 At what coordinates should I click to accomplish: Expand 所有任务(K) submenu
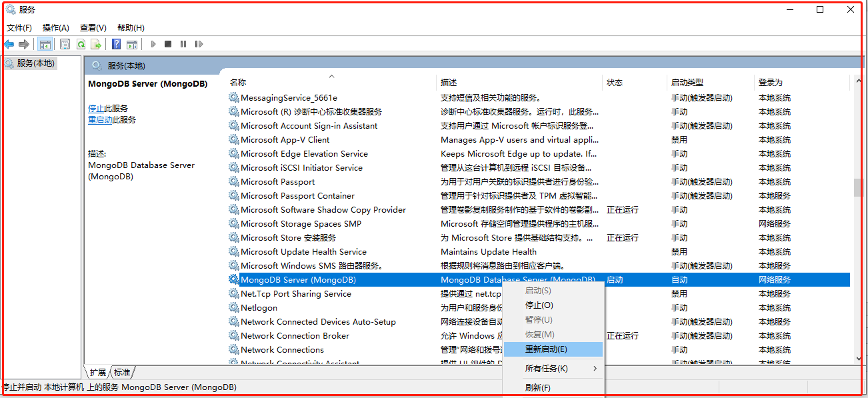(553, 369)
